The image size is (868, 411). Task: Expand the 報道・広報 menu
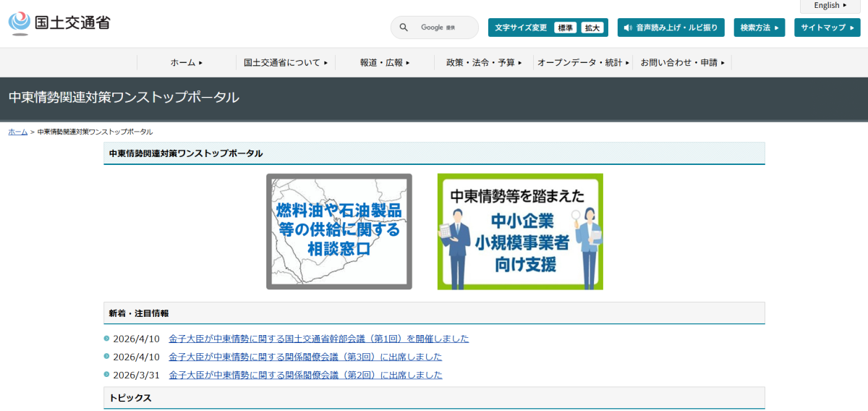(x=385, y=63)
